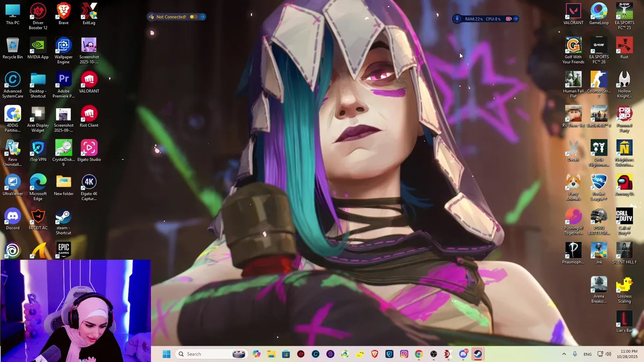Open 4DDiG Partition Manager icon
This screenshot has width=644, height=362.
click(13, 119)
